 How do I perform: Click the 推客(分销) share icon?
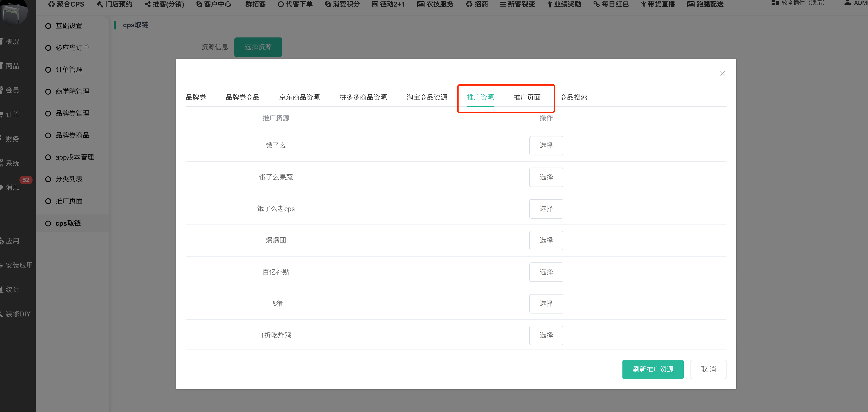tap(147, 4)
